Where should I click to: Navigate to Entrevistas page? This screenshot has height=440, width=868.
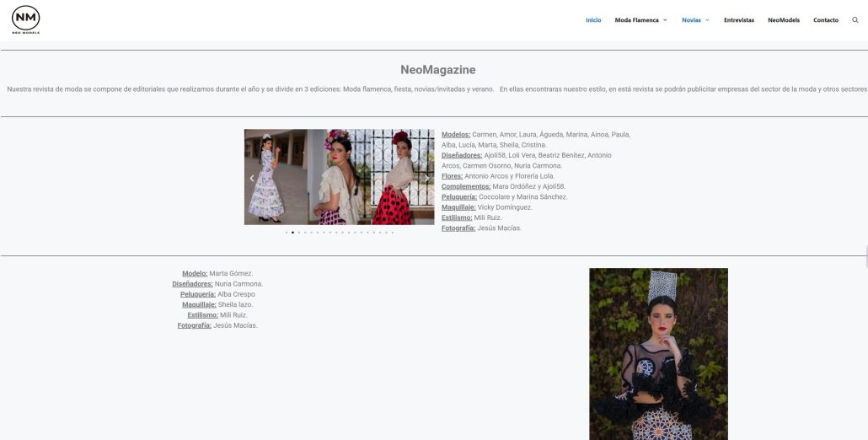pyautogui.click(x=738, y=20)
